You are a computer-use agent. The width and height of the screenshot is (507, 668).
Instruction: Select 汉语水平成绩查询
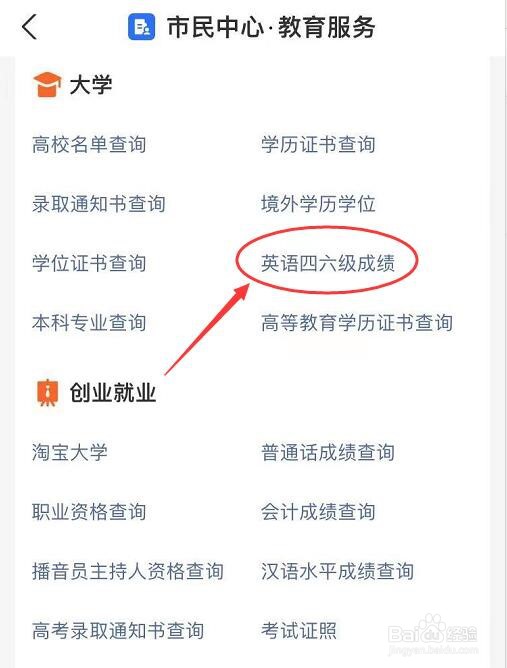pyautogui.click(x=337, y=571)
